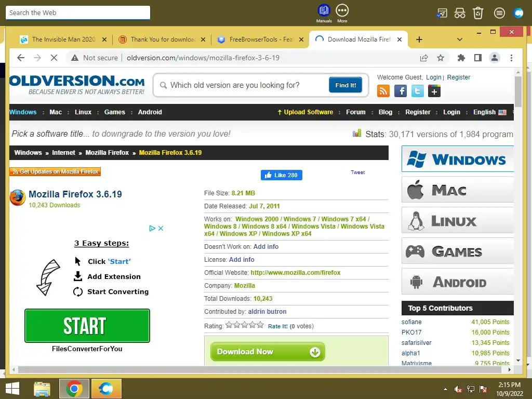Open File Explorer from the taskbar

point(42,389)
